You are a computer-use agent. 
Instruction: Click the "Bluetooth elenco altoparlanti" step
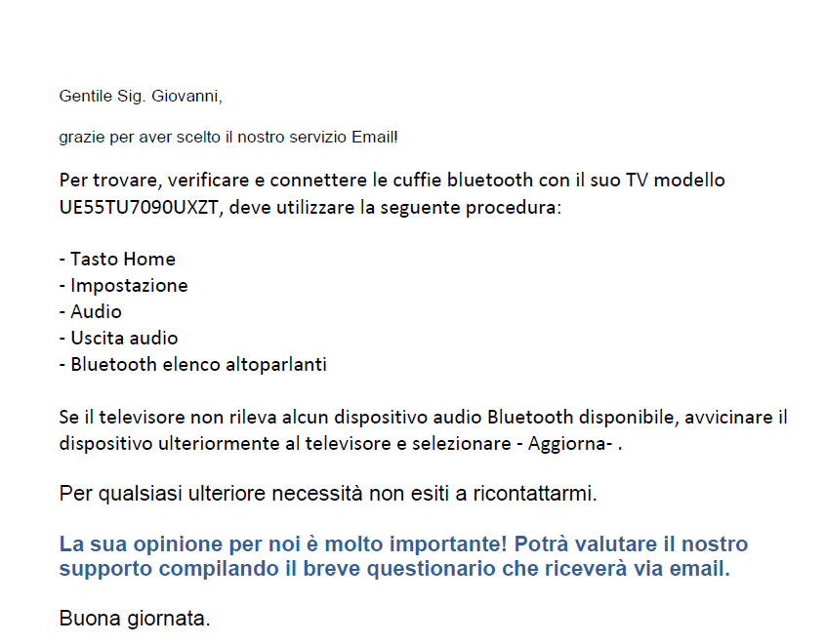tap(192, 364)
